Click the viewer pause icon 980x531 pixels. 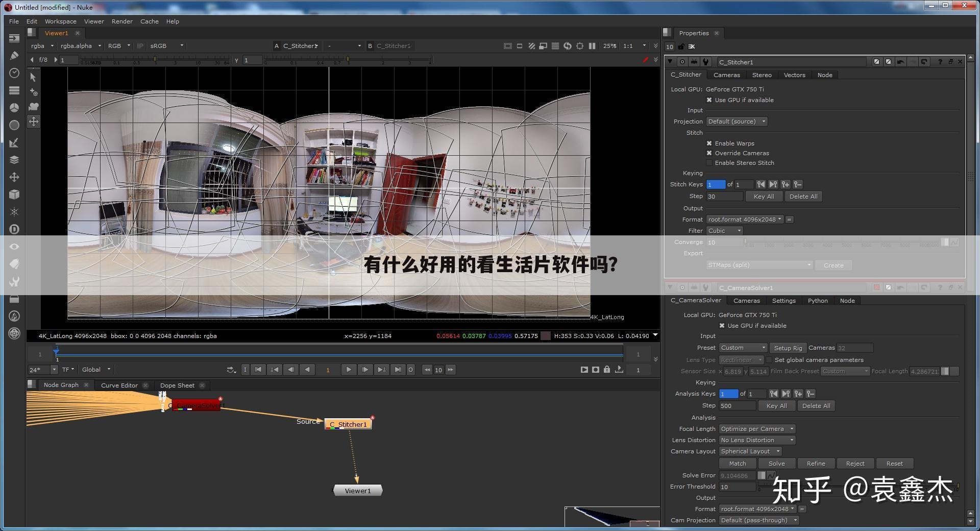tap(592, 46)
